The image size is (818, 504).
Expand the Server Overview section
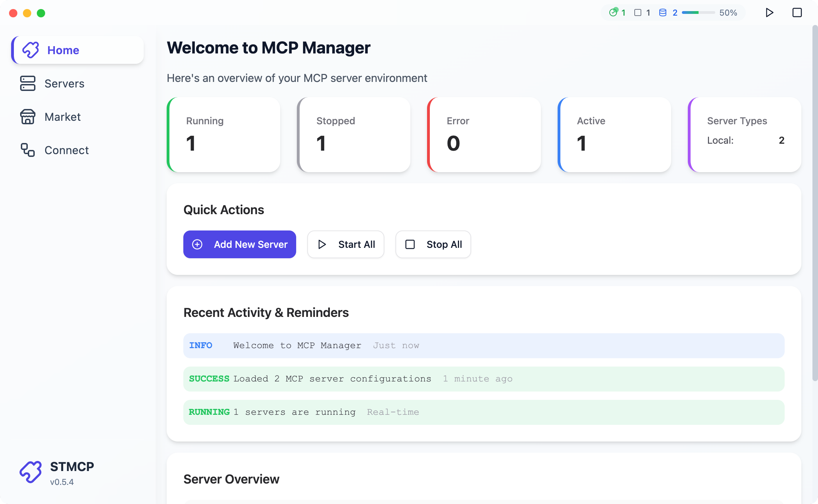point(231,479)
